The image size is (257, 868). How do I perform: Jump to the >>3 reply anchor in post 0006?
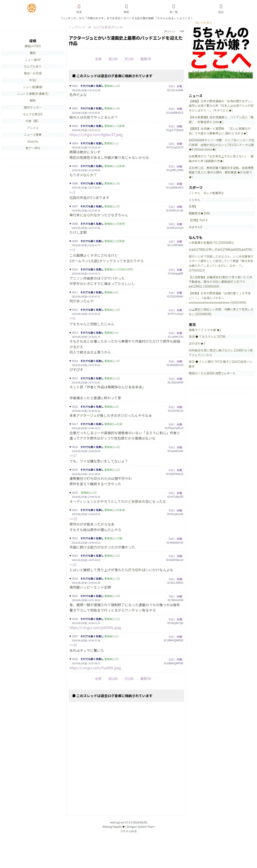(x=72, y=192)
